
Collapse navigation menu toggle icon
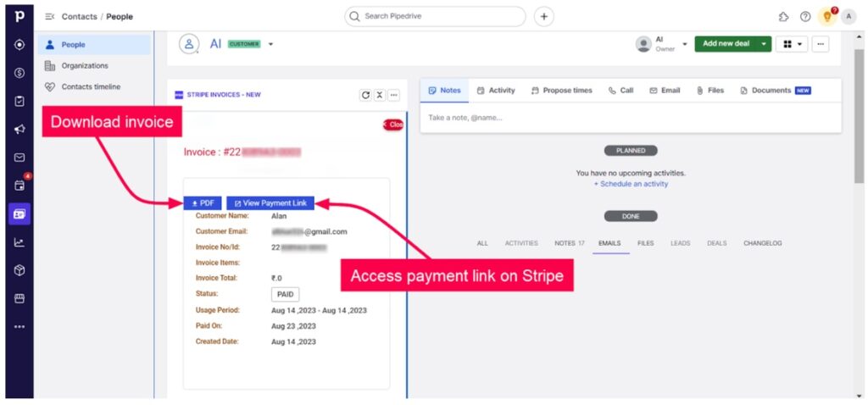tap(49, 17)
